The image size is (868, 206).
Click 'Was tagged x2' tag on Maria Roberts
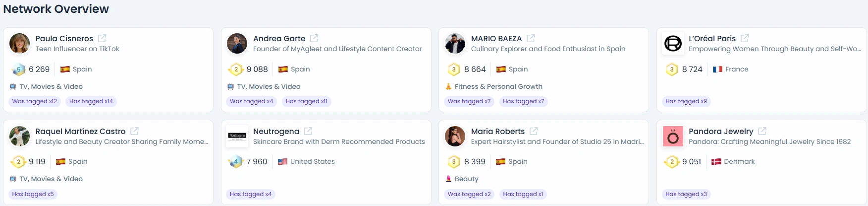click(x=469, y=194)
